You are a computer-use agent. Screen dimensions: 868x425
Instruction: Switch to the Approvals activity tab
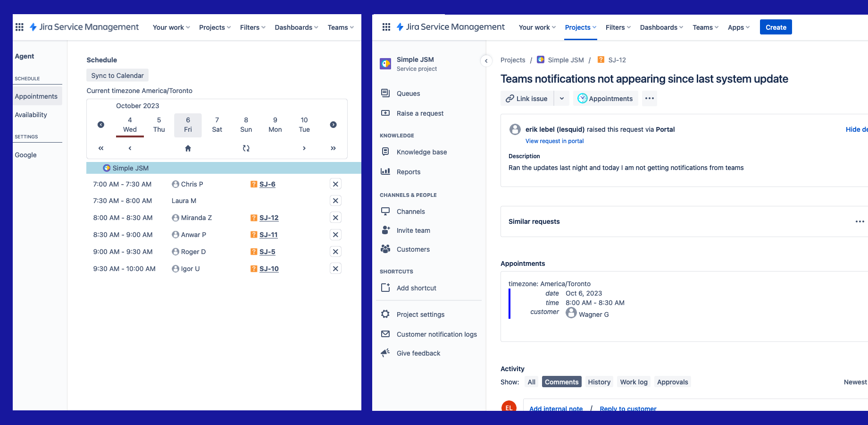pyautogui.click(x=673, y=382)
